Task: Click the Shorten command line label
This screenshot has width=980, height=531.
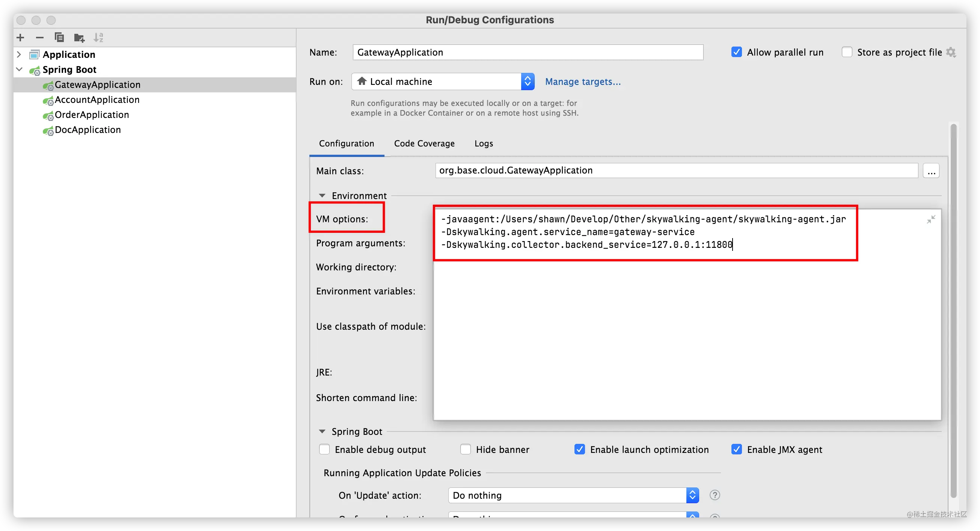Action: click(366, 398)
